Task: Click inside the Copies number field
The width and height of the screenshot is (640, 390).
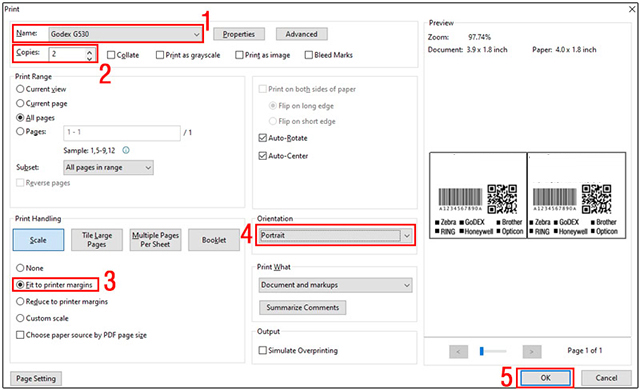Action: 67,54
